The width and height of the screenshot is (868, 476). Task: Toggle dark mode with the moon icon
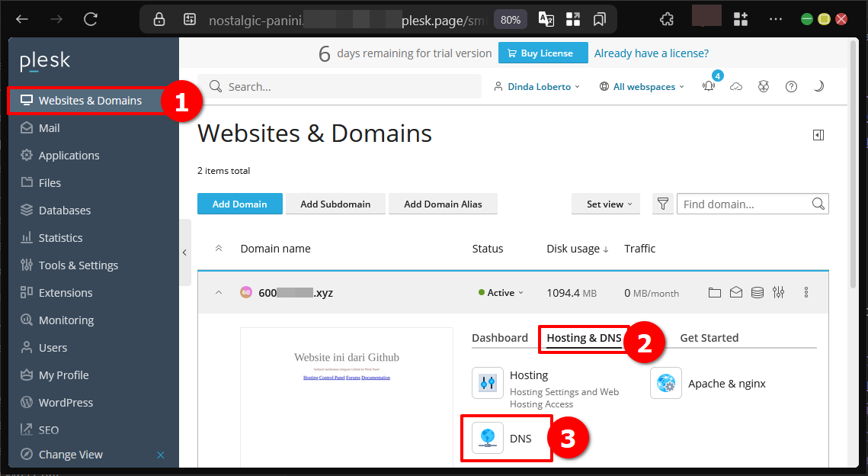coord(818,86)
